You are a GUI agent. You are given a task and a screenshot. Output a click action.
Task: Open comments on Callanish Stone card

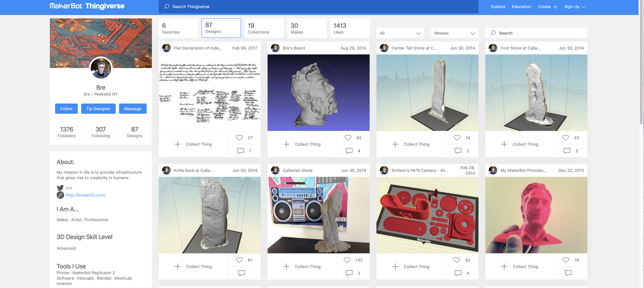[349, 273]
